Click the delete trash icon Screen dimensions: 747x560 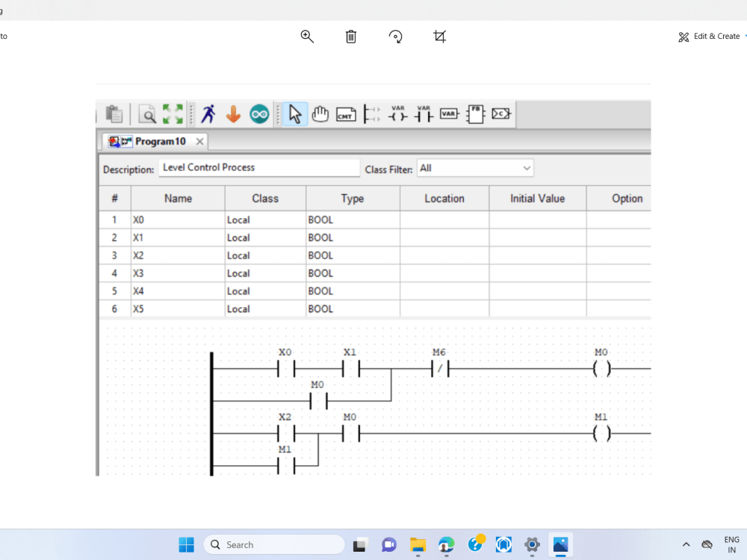tap(350, 36)
